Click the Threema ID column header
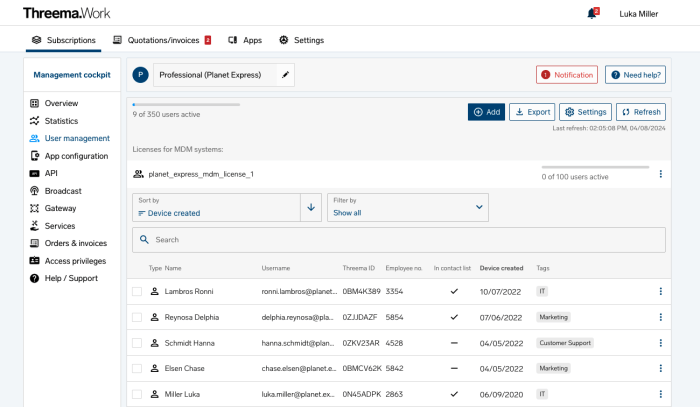700x407 pixels. [358, 268]
